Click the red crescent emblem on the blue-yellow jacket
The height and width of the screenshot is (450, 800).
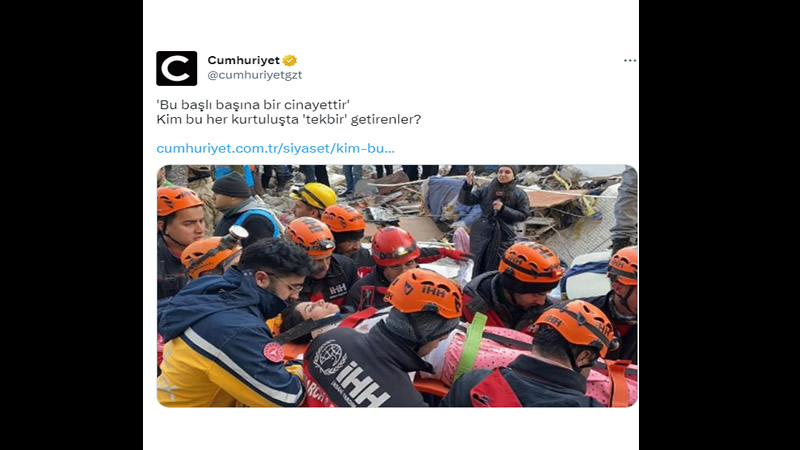273,353
